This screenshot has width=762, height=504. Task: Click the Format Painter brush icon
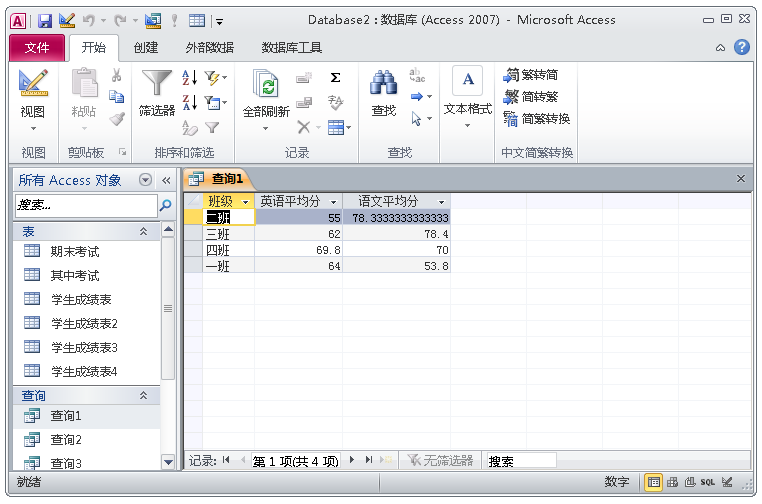tap(117, 119)
